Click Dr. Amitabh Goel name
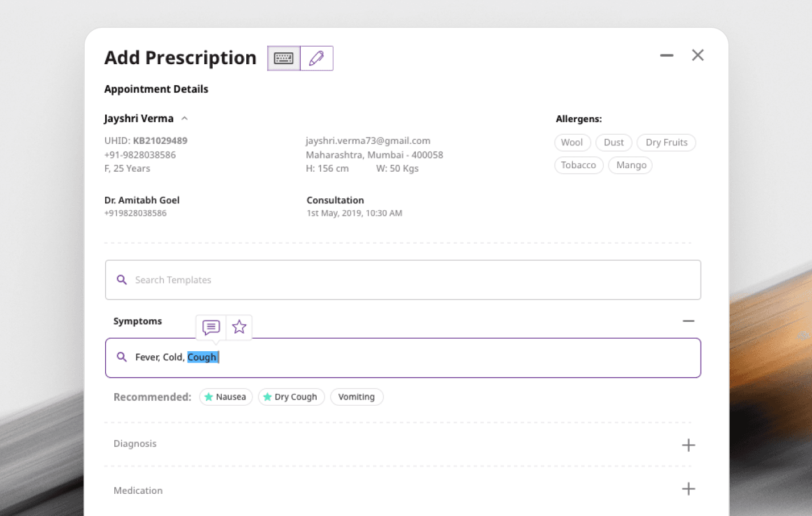812x516 pixels. pyautogui.click(x=142, y=200)
